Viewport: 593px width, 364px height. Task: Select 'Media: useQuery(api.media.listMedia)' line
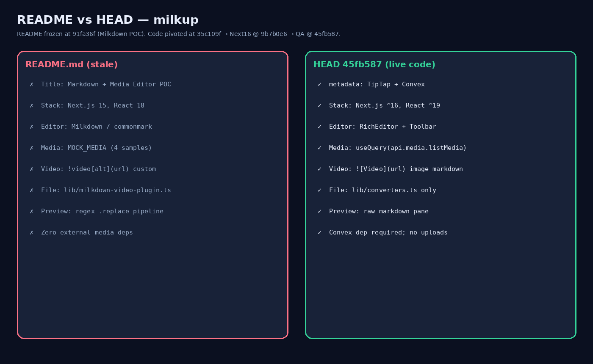398,148
